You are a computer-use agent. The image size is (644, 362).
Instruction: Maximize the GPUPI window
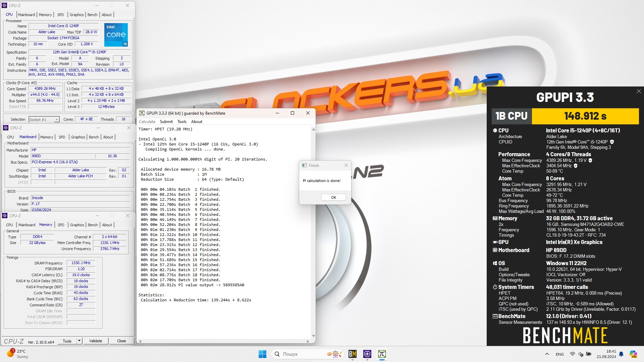pos(292,113)
